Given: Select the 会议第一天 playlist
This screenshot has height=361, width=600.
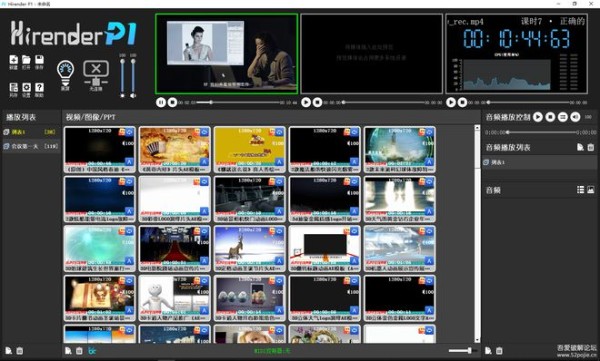Looking at the screenshot, I should (x=31, y=146).
